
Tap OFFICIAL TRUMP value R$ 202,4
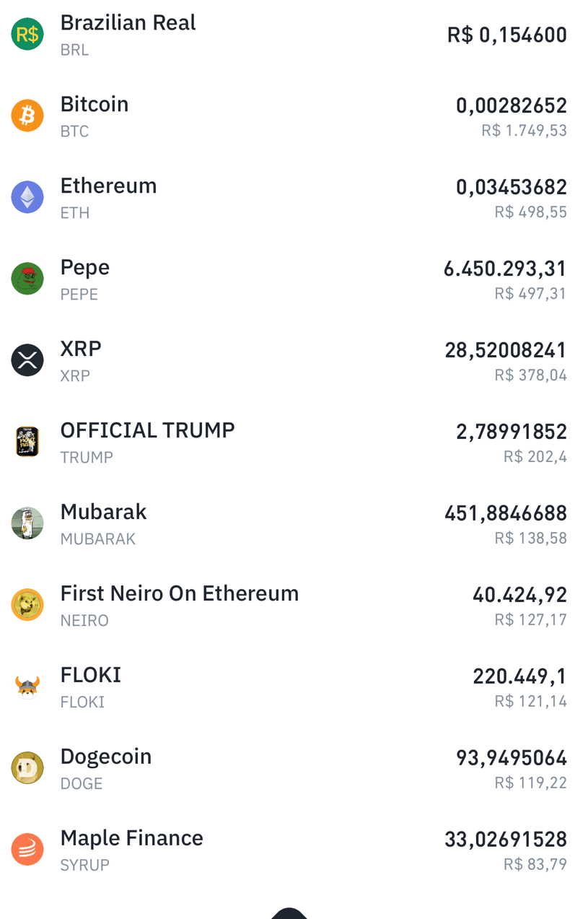coord(535,457)
